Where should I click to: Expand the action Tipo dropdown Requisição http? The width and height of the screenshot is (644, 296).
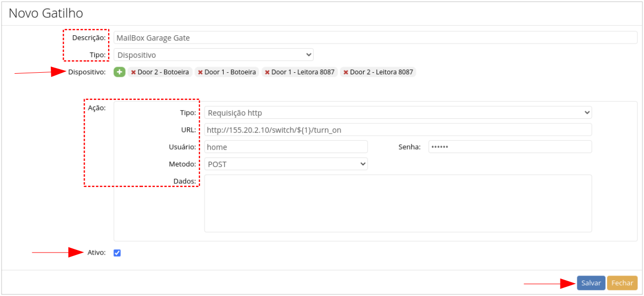397,113
